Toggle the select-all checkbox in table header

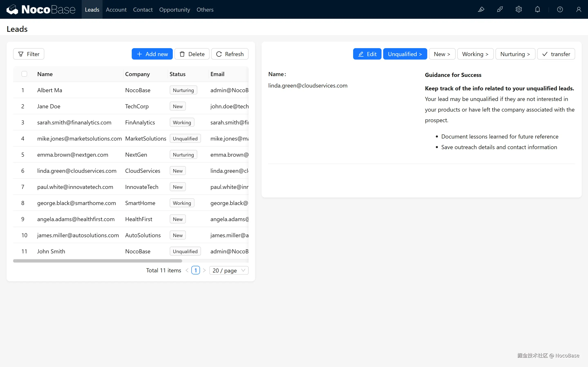24,74
